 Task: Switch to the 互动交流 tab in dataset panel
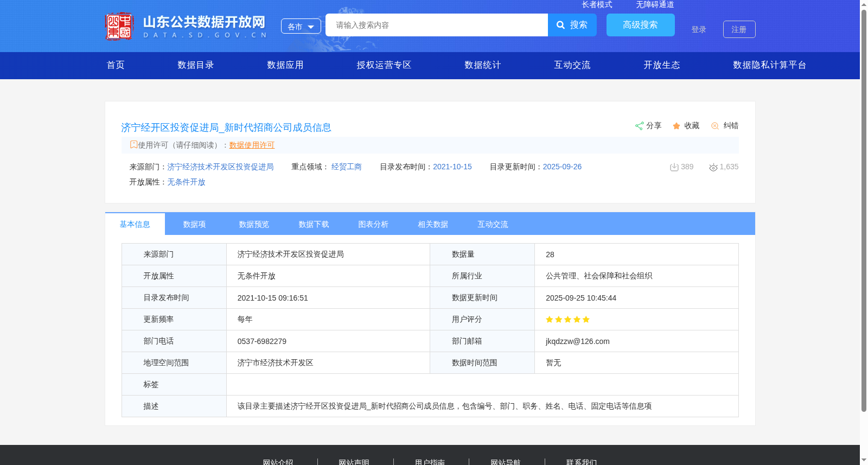pyautogui.click(x=493, y=224)
